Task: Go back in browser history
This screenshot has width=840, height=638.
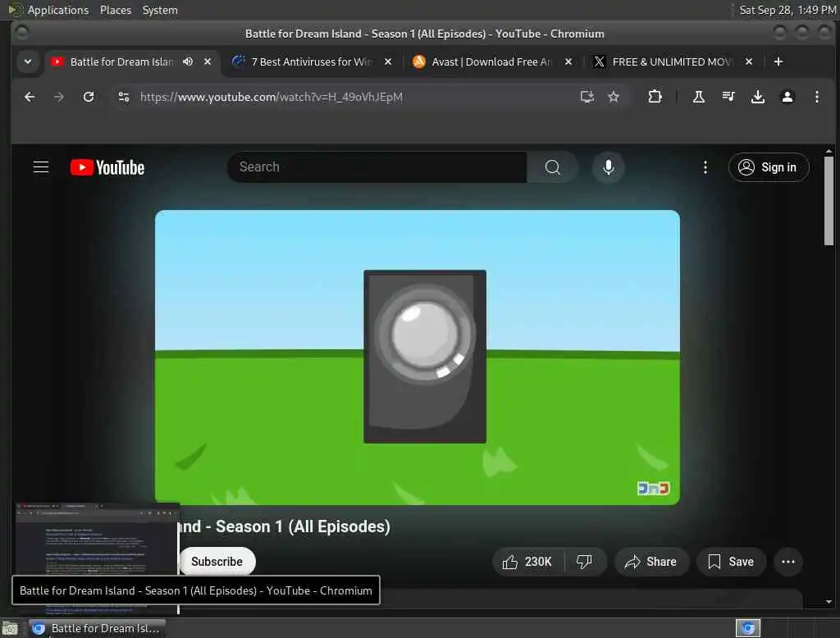Action: click(x=30, y=97)
